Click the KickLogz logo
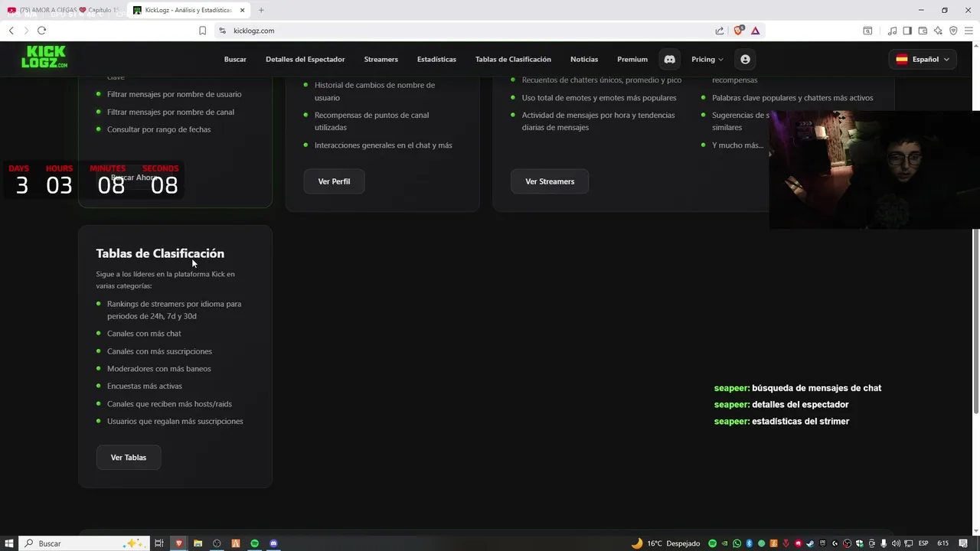This screenshot has height=551, width=980. click(x=44, y=57)
